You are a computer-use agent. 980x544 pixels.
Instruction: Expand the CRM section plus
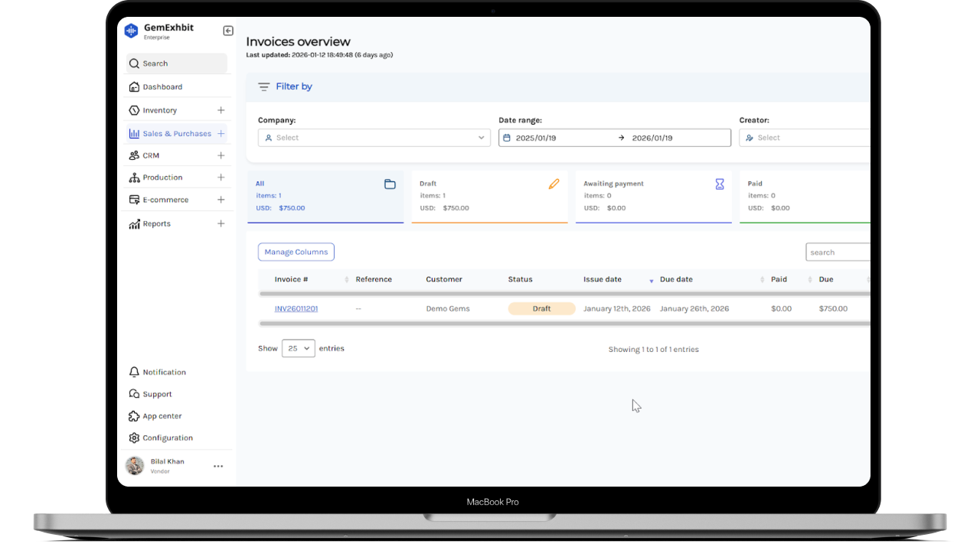(221, 155)
